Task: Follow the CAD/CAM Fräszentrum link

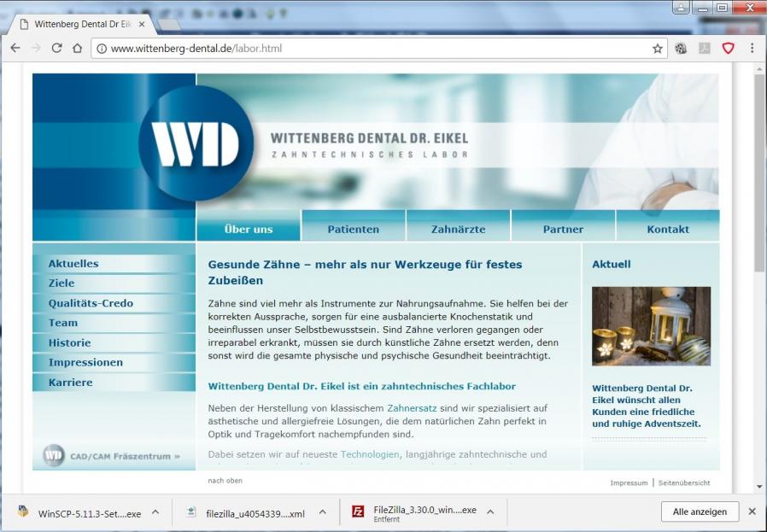Action: tap(126, 456)
